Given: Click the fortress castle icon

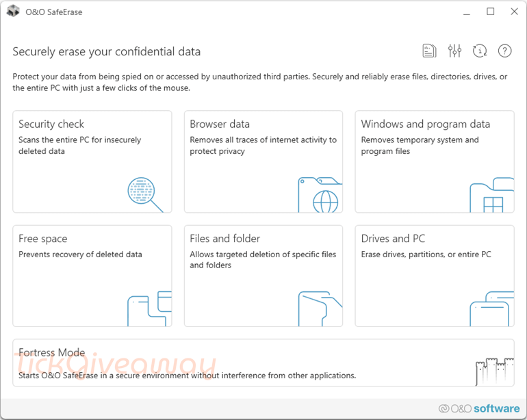Looking at the screenshot, I should [495, 371].
